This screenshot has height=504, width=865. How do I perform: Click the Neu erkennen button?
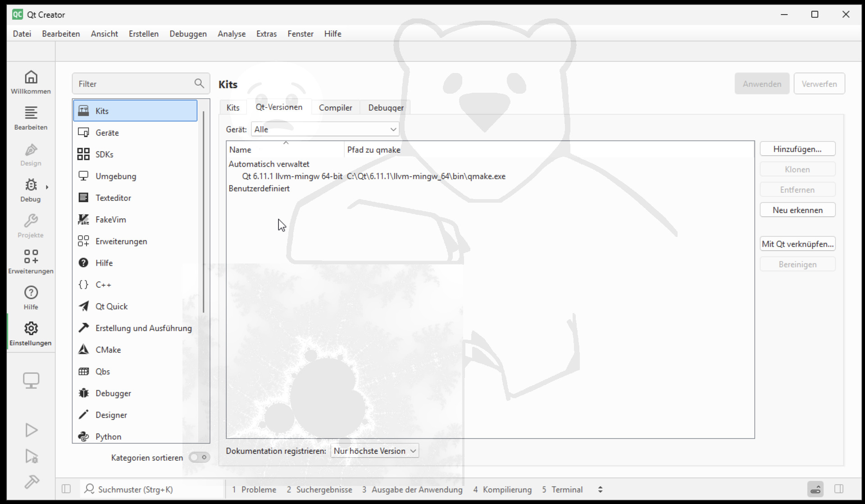coord(797,210)
